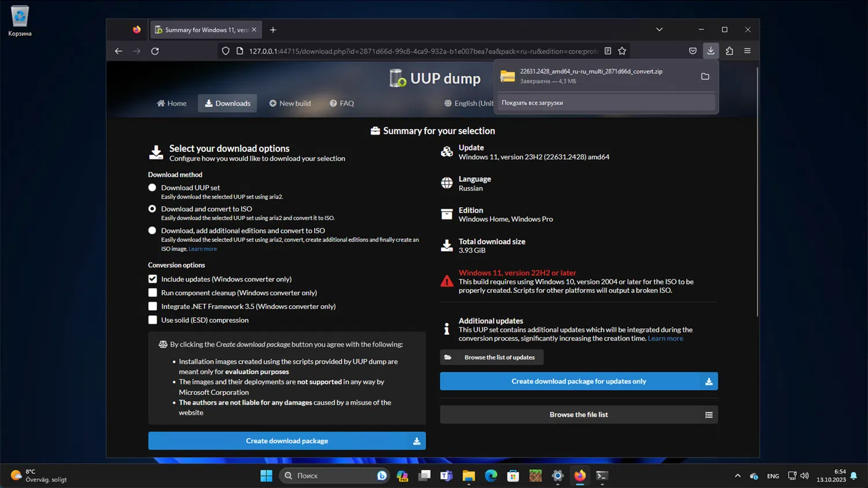Enable Run component cleanup checkbox
The width and height of the screenshot is (868, 488).
[x=153, y=293]
